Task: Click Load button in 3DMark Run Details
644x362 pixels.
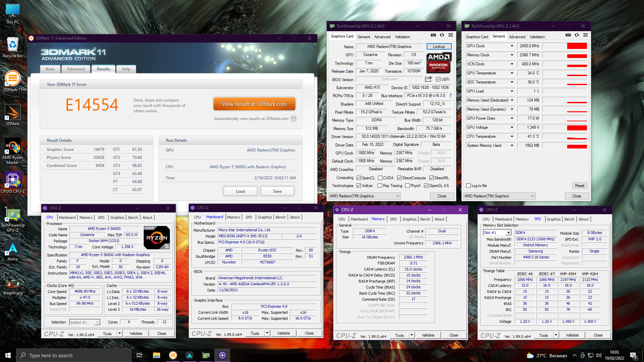Action: click(x=240, y=191)
